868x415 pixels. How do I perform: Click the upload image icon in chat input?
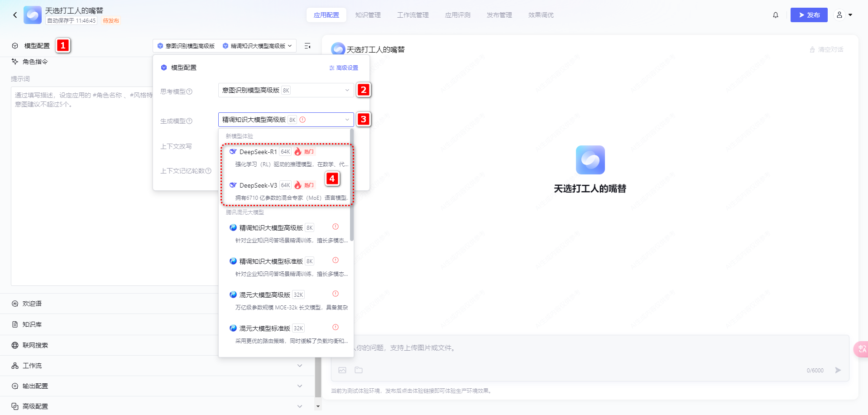pyautogui.click(x=342, y=370)
